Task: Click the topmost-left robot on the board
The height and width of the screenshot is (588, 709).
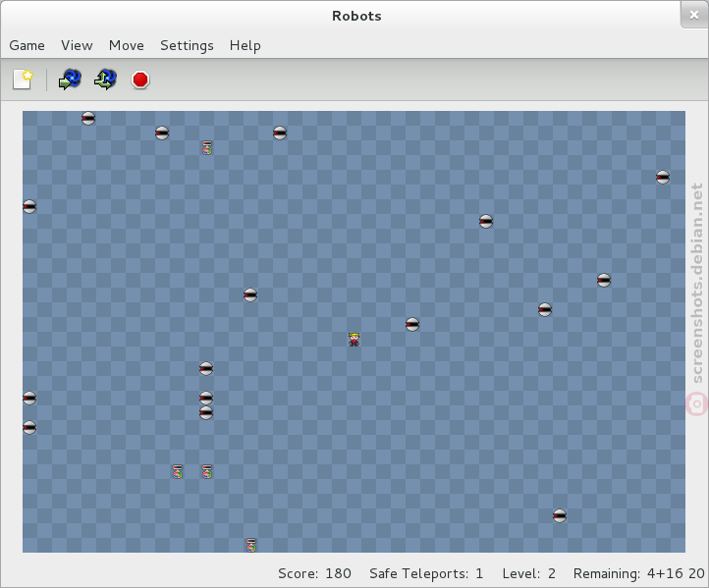Action: [88, 119]
